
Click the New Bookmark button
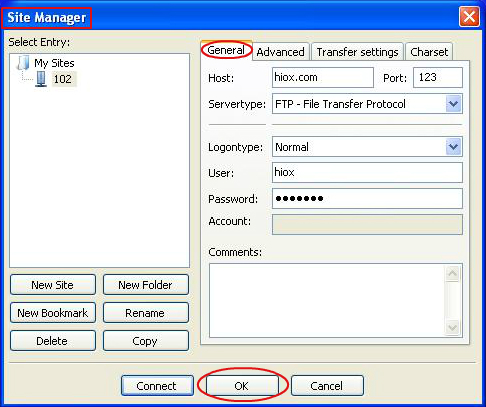tap(53, 313)
